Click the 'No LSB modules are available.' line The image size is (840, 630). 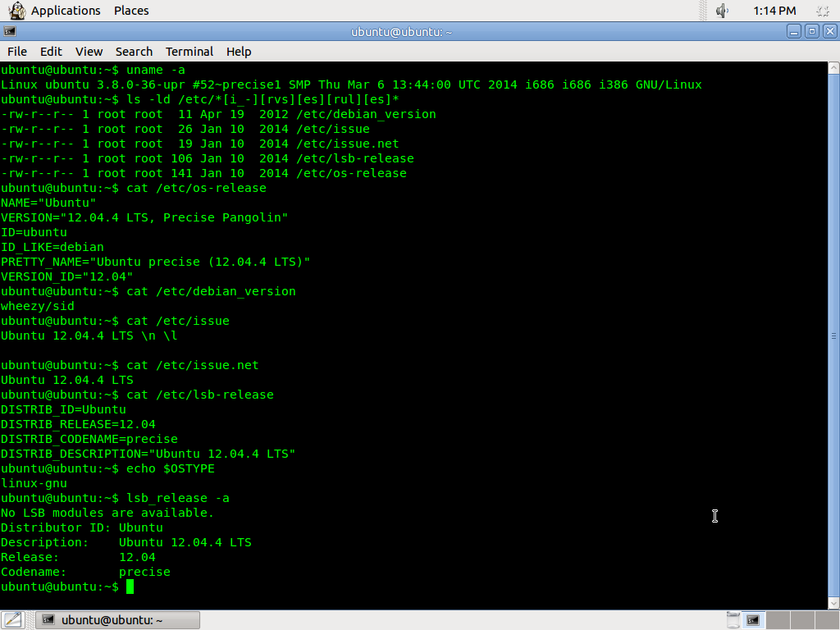pyautogui.click(x=107, y=514)
